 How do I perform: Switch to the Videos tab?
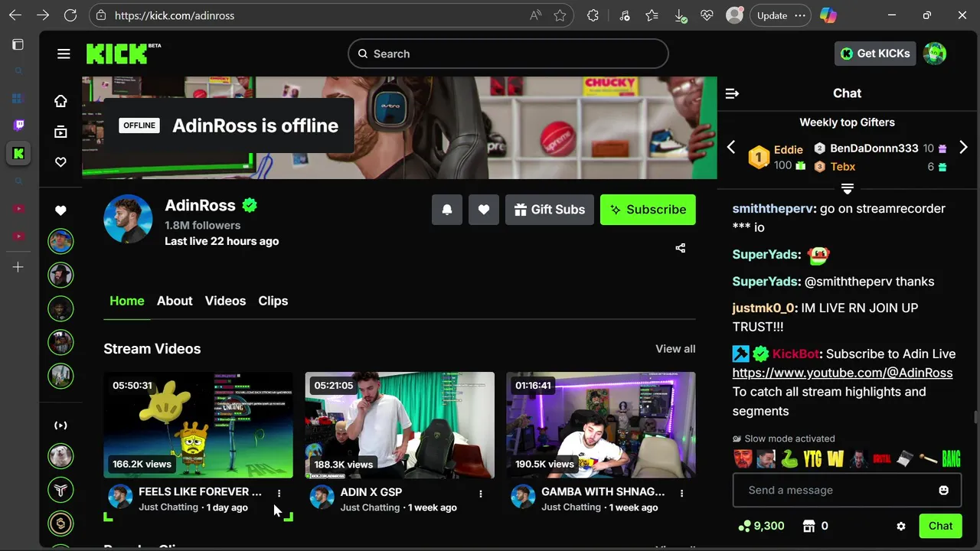[225, 301]
